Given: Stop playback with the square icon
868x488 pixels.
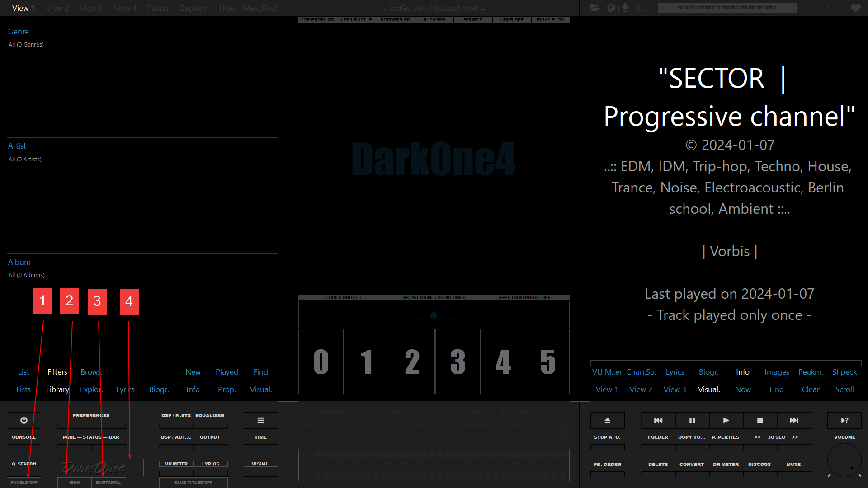Looking at the screenshot, I should click(760, 420).
